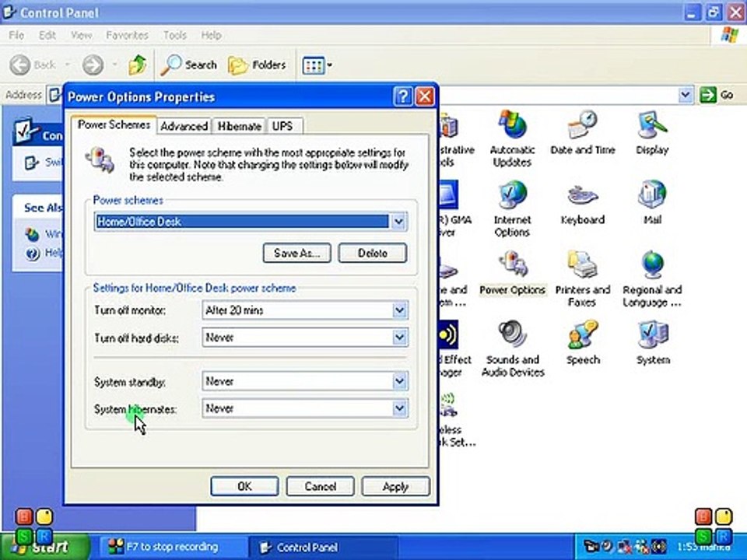
Task: Click OK in Power Options dialog
Action: pos(244,486)
